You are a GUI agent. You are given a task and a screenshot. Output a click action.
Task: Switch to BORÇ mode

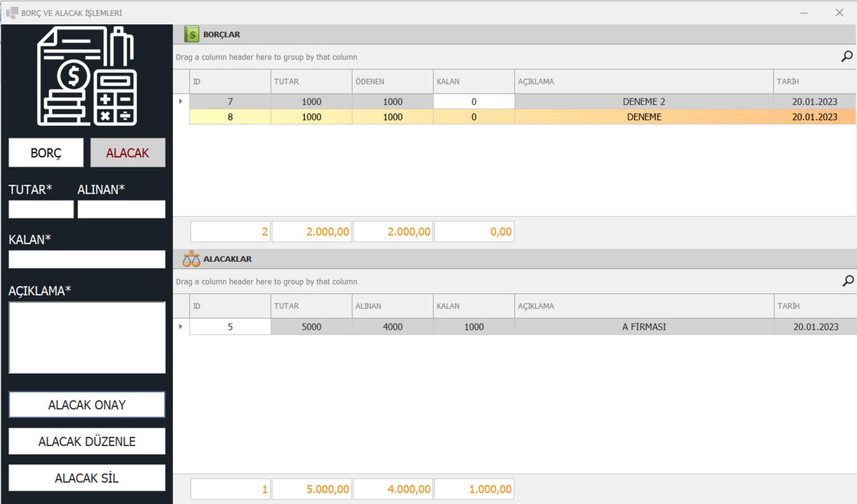[x=46, y=153]
